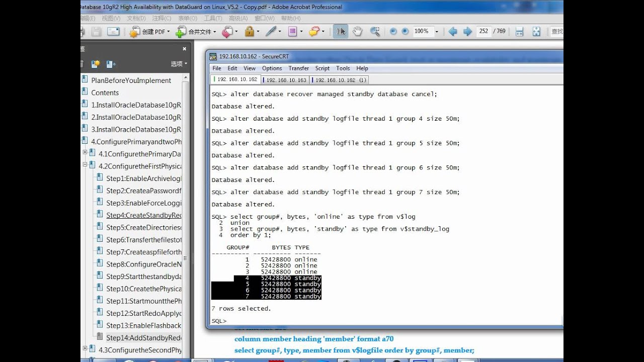Click the page number field showing 252

(484, 31)
